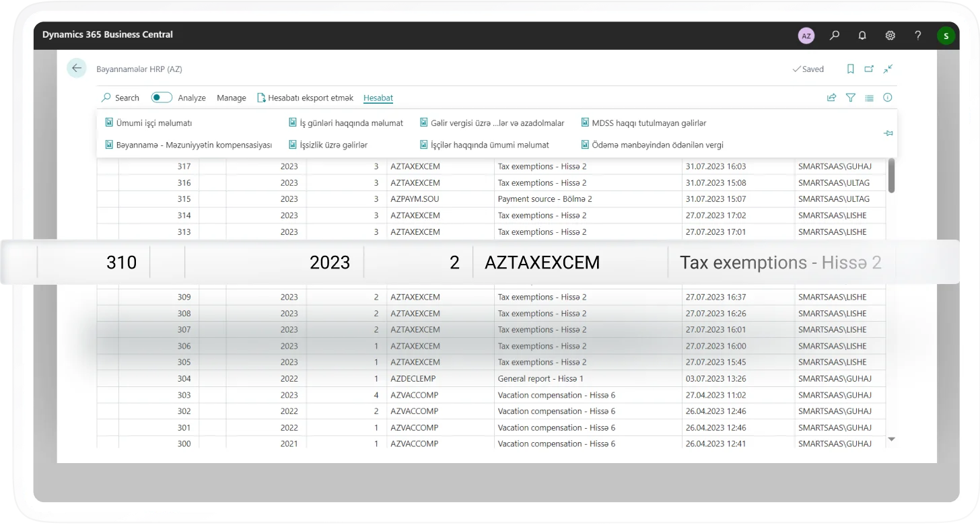The image size is (980, 525).
Task: Click the Search button in the action bar
Action: pyautogui.click(x=120, y=98)
